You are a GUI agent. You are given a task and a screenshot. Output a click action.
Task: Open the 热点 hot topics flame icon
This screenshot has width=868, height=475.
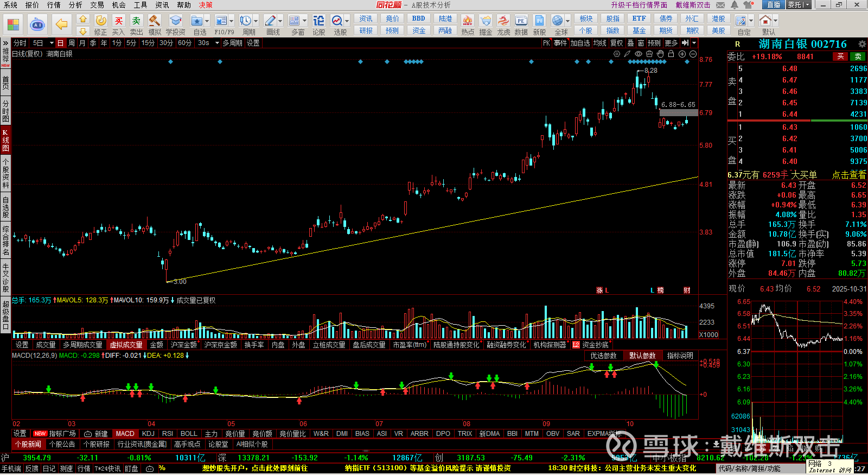coord(467,21)
